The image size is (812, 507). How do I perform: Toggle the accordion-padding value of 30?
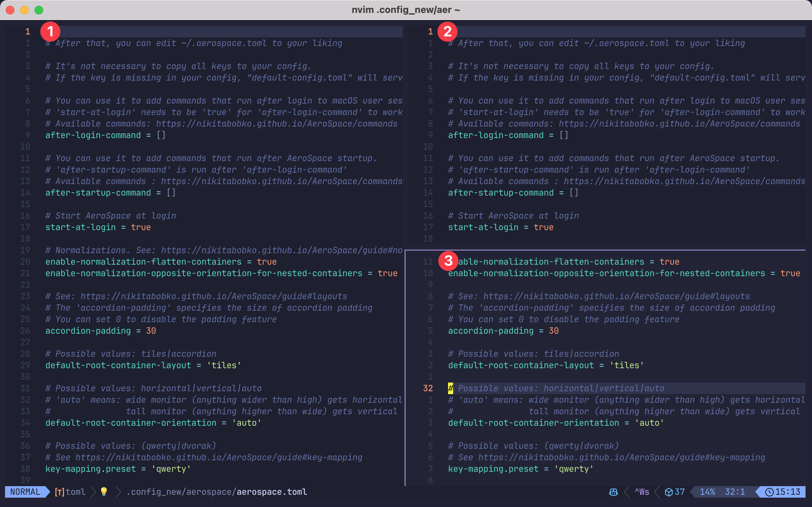(151, 330)
